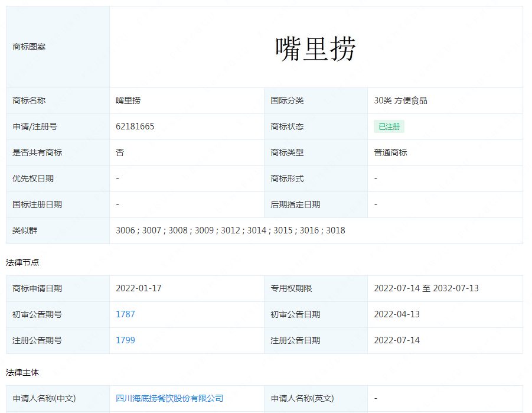The image size is (532, 413).
Task: Select application date 2022-01-17
Action: pos(138,288)
